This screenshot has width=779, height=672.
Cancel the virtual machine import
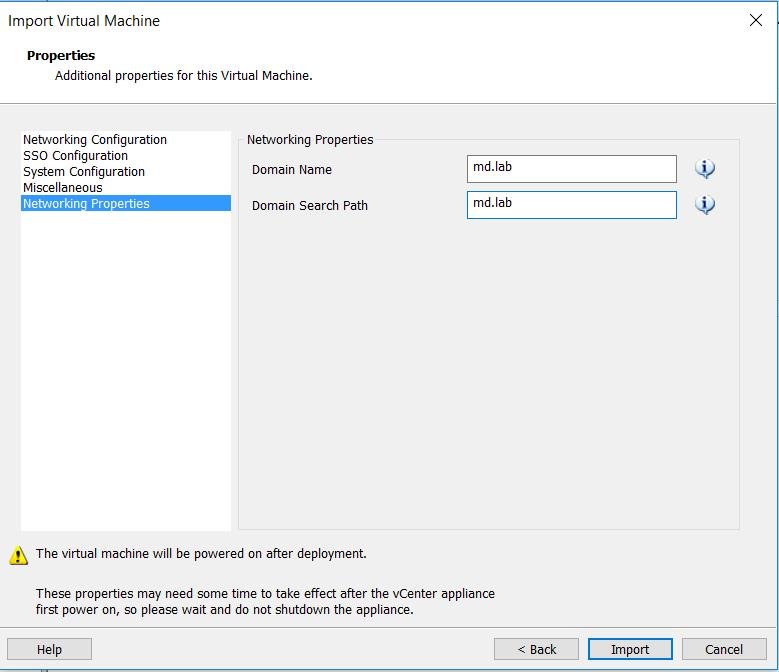click(724, 649)
